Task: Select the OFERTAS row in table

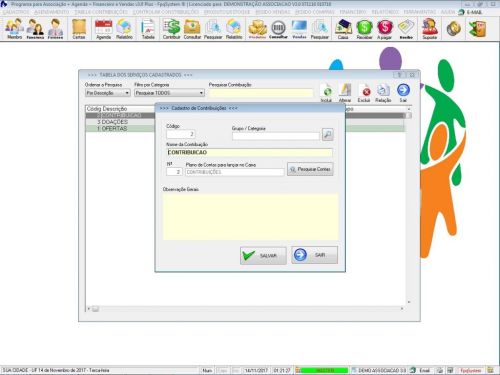Action: [120, 129]
